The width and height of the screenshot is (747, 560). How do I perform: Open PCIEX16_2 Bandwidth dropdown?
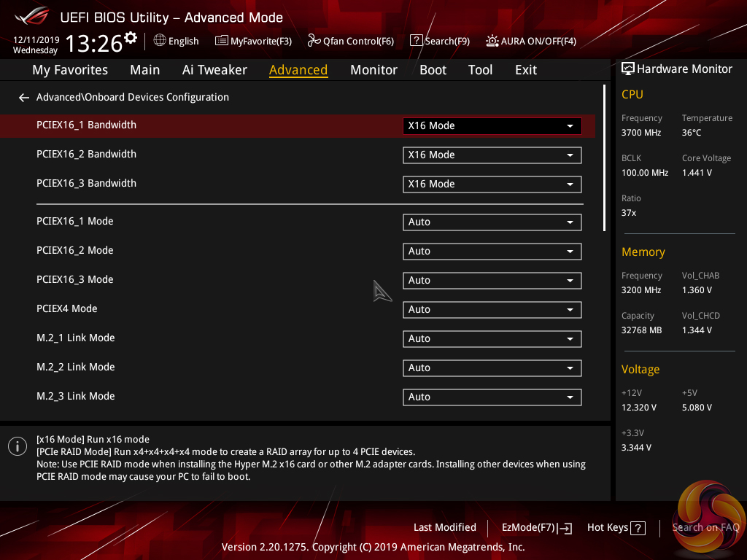(492, 155)
